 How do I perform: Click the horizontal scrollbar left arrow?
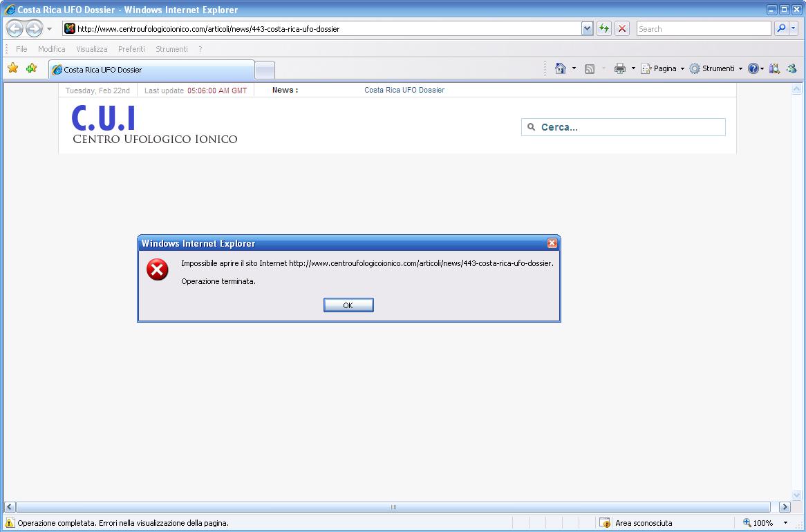10,507
